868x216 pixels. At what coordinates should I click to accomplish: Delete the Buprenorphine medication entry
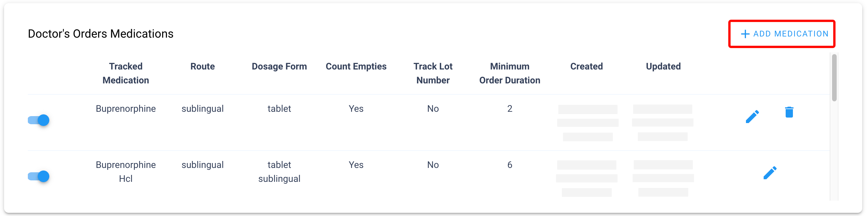click(789, 112)
